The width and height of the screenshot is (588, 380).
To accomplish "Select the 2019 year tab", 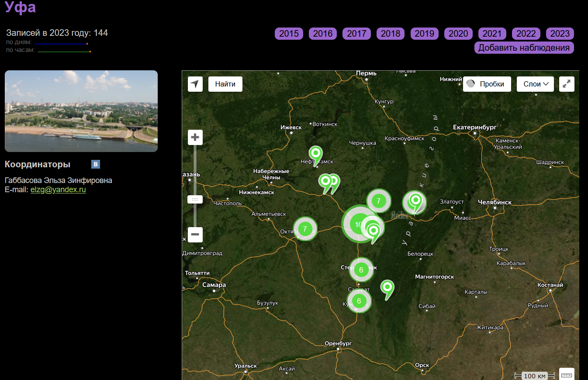I will [424, 34].
